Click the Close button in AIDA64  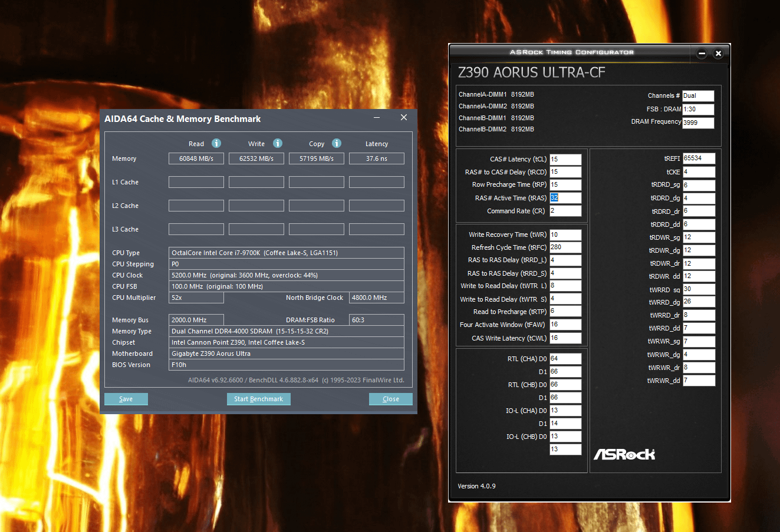pos(391,399)
